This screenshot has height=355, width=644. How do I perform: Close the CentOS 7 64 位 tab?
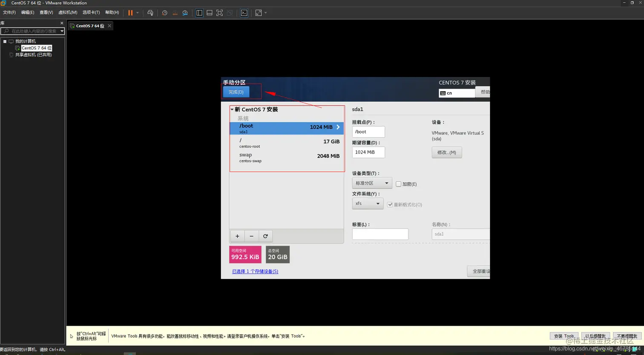[x=109, y=26]
